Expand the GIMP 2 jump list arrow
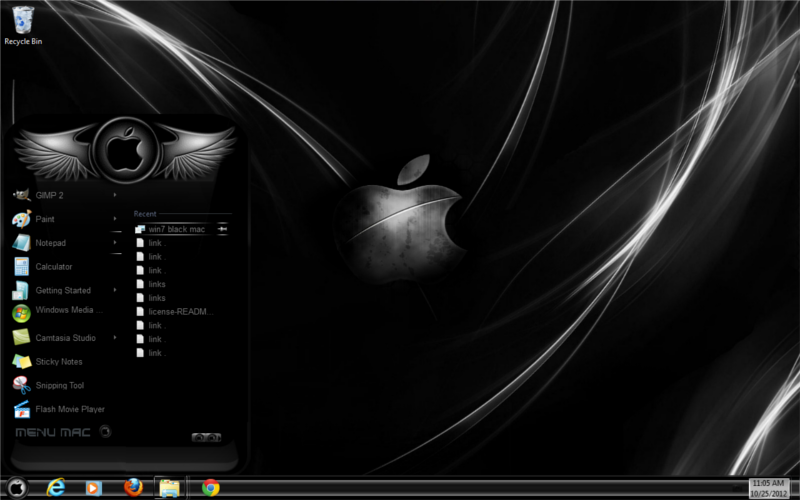The width and height of the screenshot is (800, 500). (x=115, y=194)
